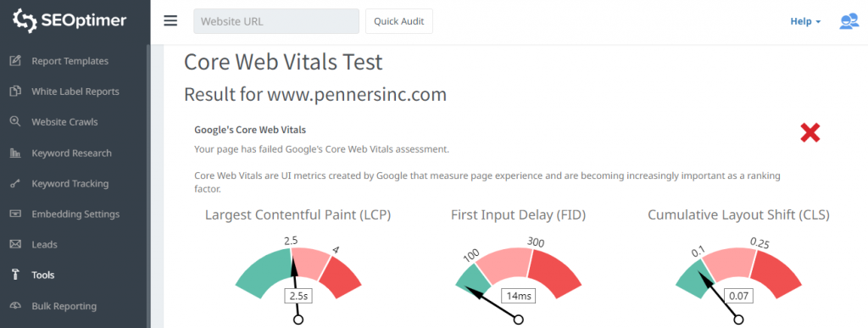Image resolution: width=868 pixels, height=328 pixels.
Task: Expand the Help dropdown menu
Action: (805, 21)
